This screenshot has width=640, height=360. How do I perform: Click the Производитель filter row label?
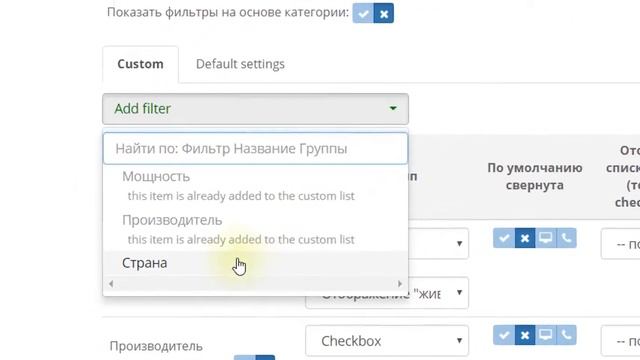coord(156,346)
